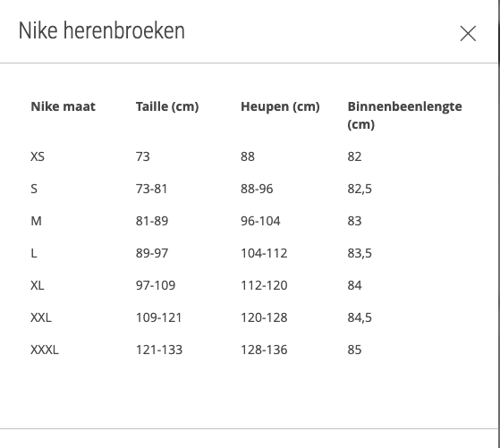
Task: Click the M size row label
Action: [x=36, y=221]
